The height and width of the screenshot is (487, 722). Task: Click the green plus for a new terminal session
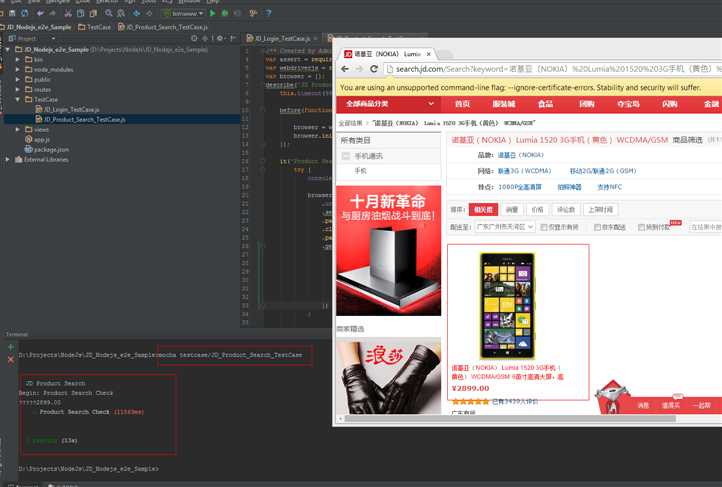11,347
